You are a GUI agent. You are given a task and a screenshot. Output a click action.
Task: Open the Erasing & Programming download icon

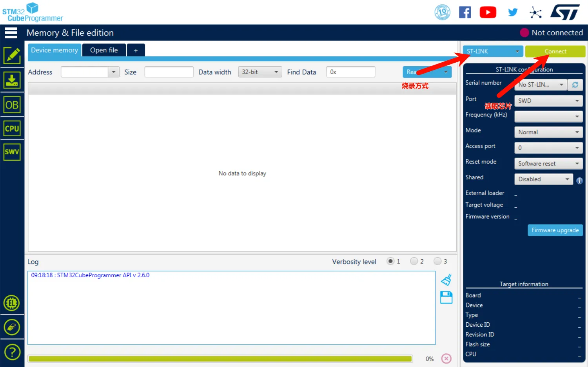tap(12, 80)
